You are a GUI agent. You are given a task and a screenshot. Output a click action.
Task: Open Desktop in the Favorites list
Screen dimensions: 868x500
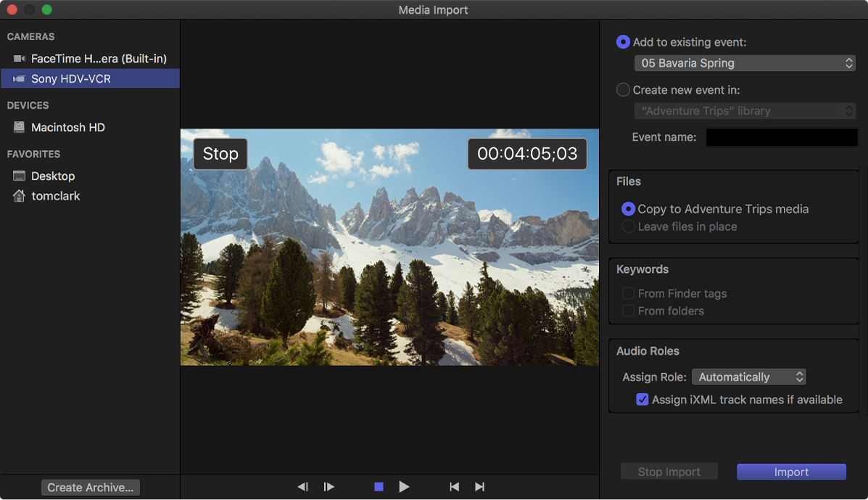click(x=54, y=176)
